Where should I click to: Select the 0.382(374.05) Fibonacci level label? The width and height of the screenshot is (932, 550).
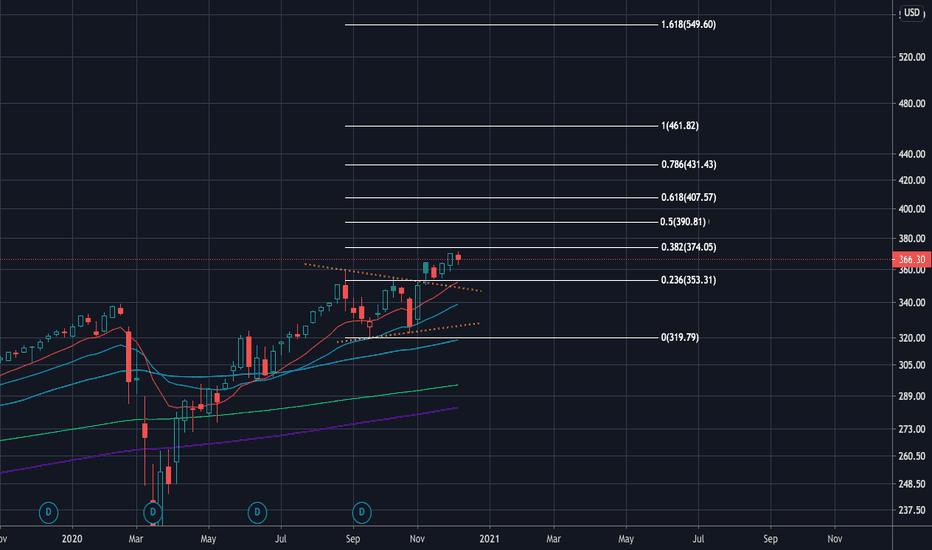(x=689, y=247)
